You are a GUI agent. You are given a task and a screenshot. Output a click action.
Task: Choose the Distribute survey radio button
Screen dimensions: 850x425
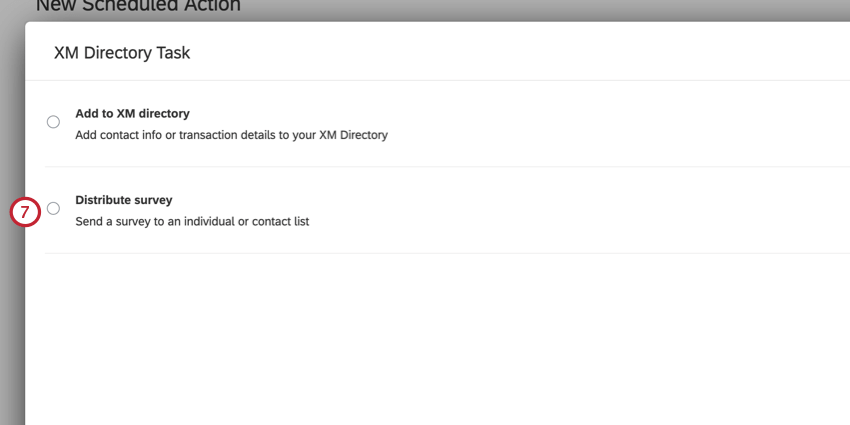53,208
